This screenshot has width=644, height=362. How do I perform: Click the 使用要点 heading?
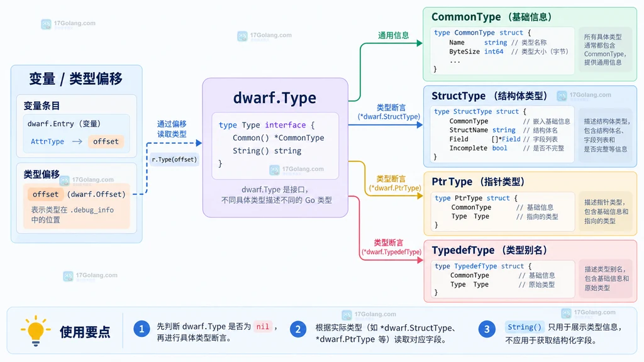tap(85, 332)
